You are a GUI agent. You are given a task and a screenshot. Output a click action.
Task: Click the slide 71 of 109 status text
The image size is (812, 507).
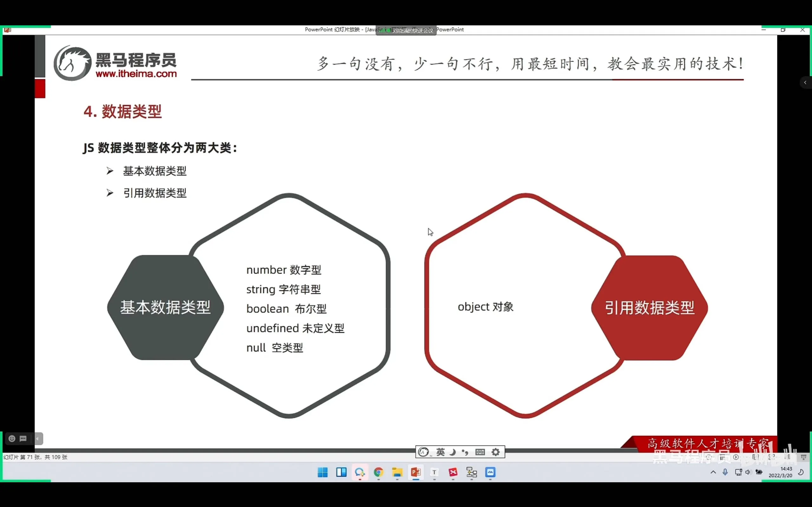[35, 457]
